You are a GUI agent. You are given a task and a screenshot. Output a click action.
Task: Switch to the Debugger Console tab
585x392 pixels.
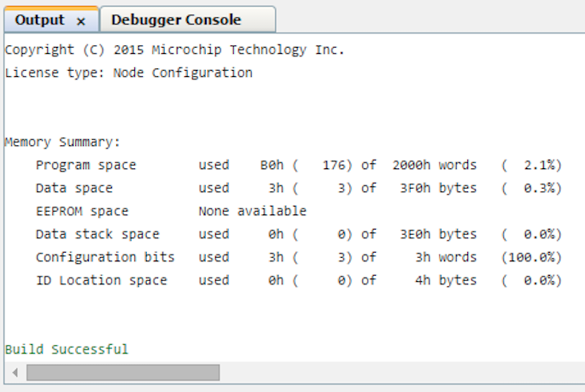pyautogui.click(x=176, y=20)
